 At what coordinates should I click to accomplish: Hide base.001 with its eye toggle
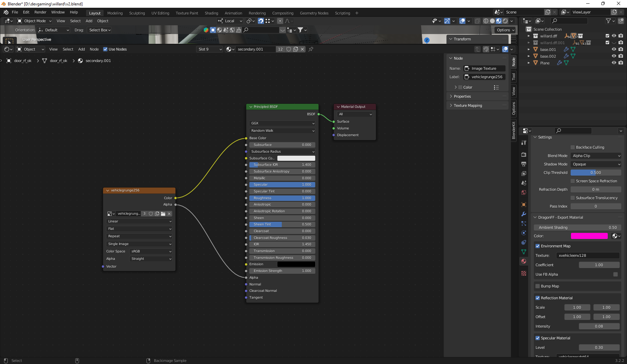pyautogui.click(x=614, y=49)
